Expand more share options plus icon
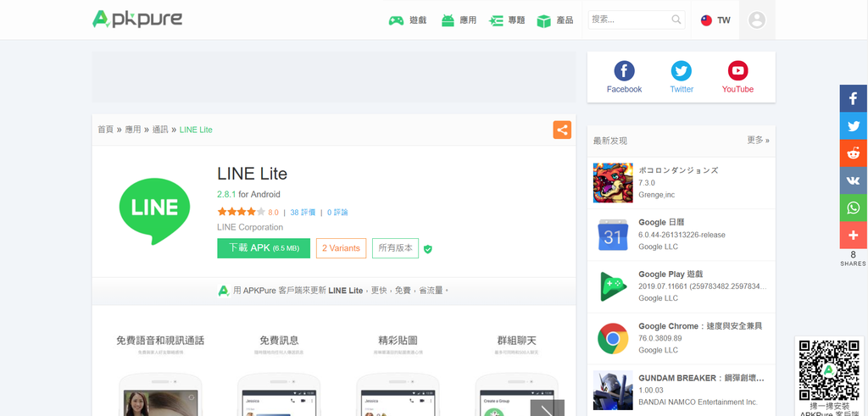This screenshot has height=416, width=868. [x=854, y=235]
